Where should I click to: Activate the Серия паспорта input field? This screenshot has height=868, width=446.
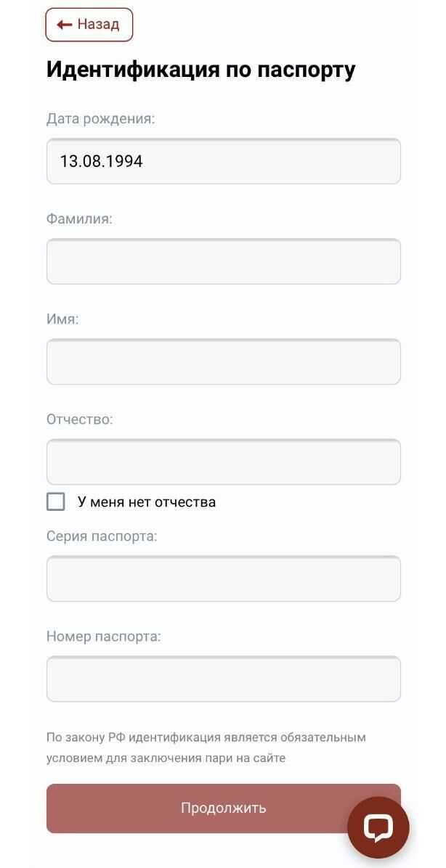coord(223,578)
